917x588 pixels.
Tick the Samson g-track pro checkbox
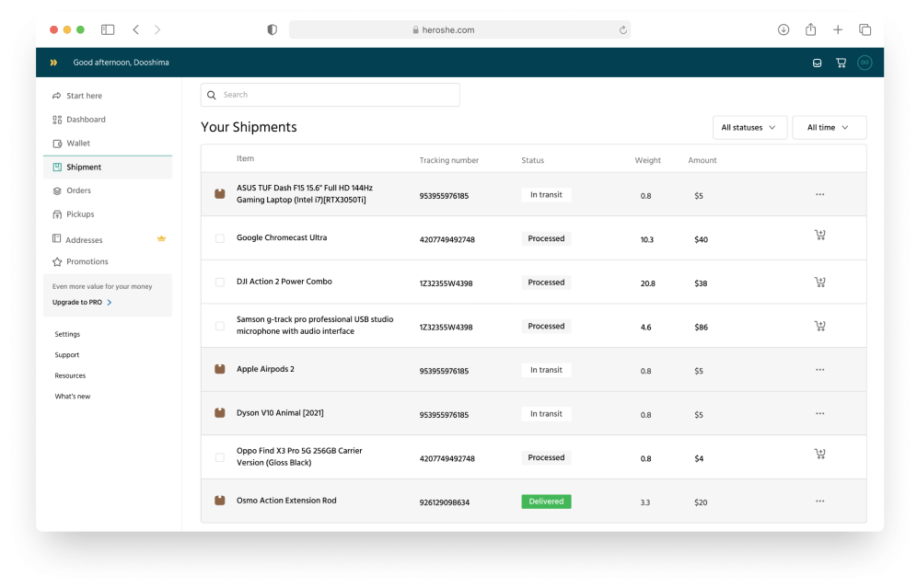(x=220, y=326)
